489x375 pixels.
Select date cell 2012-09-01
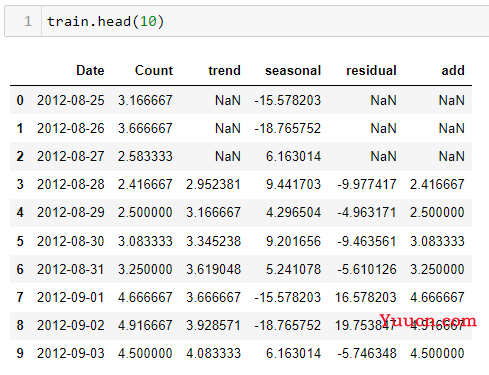click(x=71, y=297)
